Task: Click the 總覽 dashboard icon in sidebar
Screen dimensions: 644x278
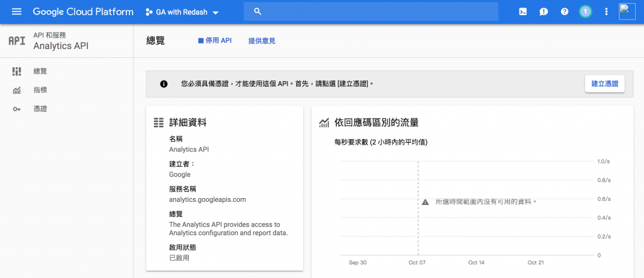Action: coord(16,72)
